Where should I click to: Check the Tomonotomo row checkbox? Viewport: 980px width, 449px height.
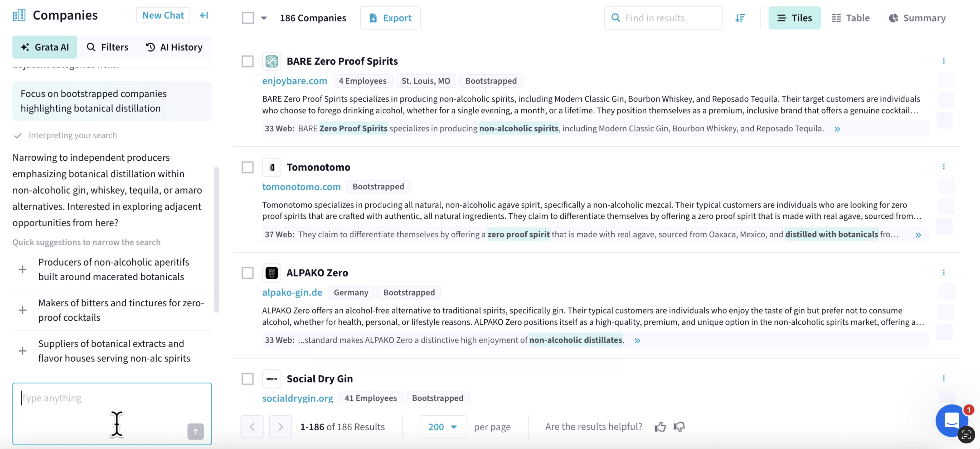247,167
